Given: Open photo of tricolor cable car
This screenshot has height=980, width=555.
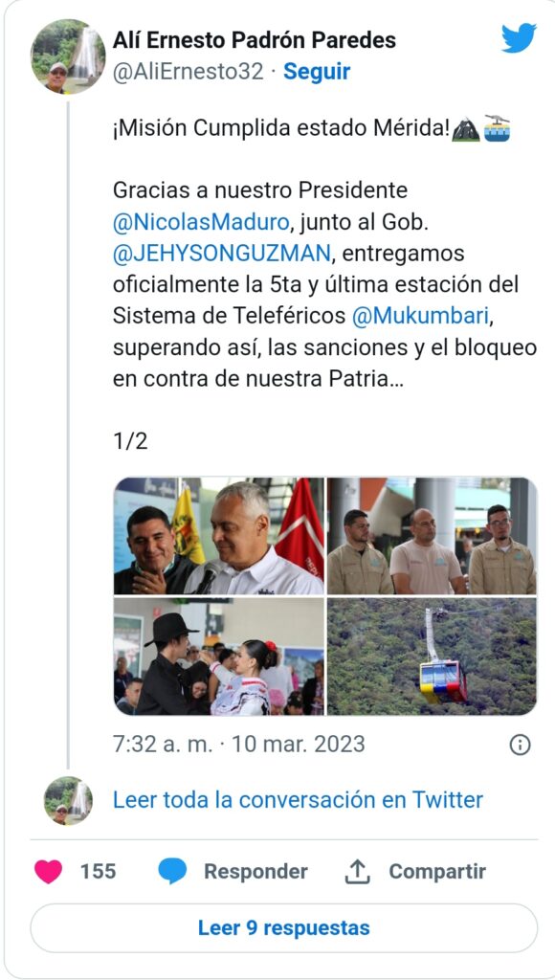Looking at the screenshot, I should click(x=432, y=657).
